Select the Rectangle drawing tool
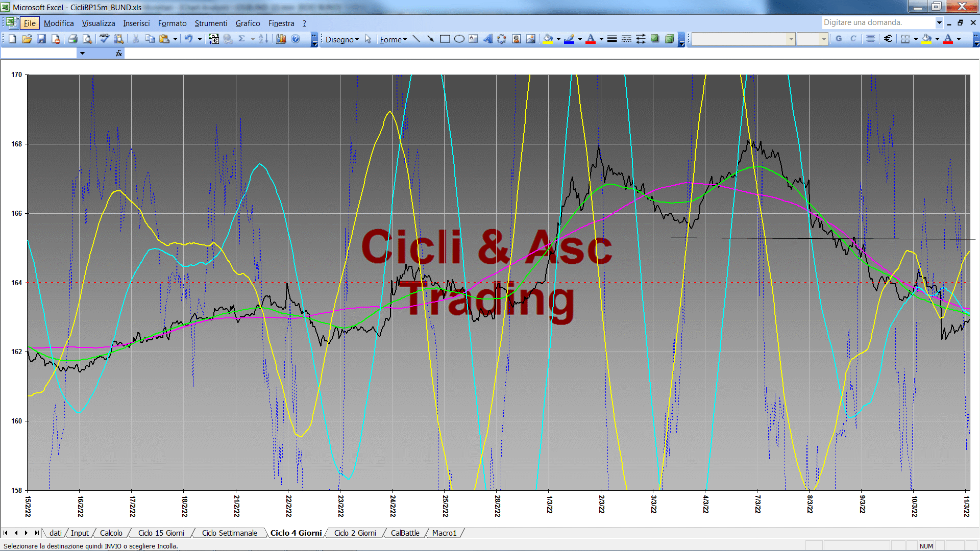Viewport: 980px width, 551px height. coord(445,39)
